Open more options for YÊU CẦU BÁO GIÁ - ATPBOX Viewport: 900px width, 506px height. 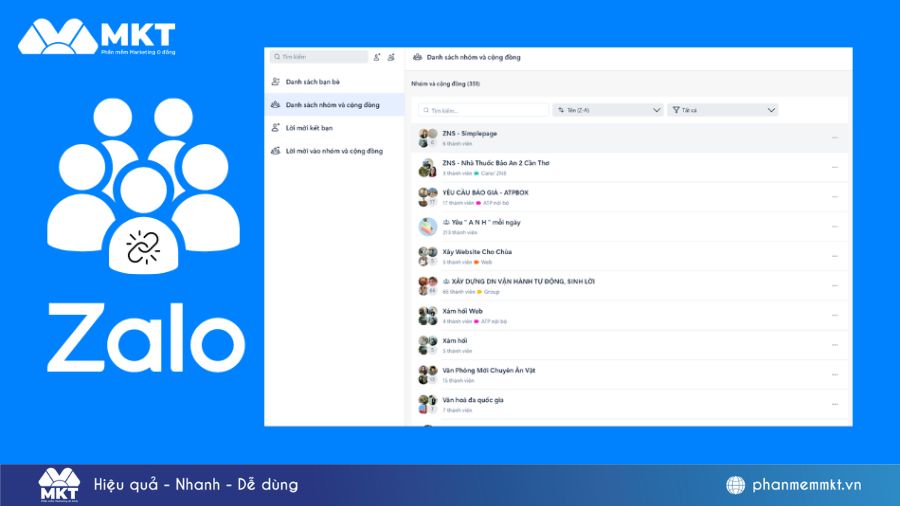point(835,197)
